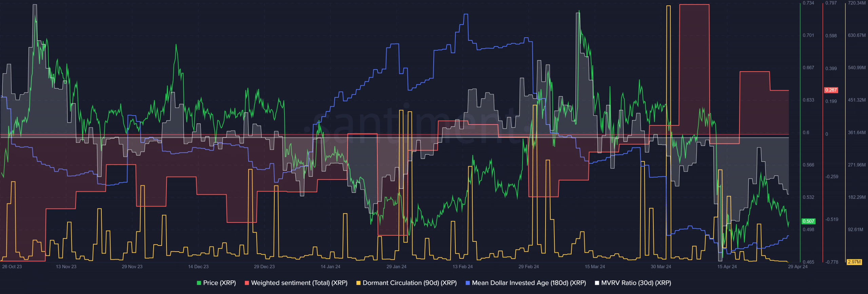Click the 540.99M circulation axis value
Screen dimensions: 868x294
tap(857, 67)
